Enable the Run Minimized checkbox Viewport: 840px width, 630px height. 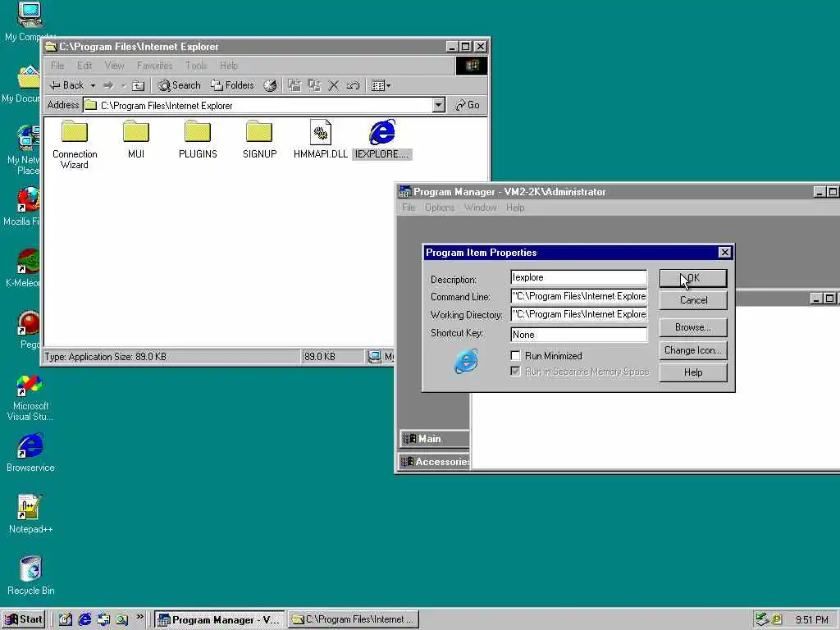[x=515, y=356]
